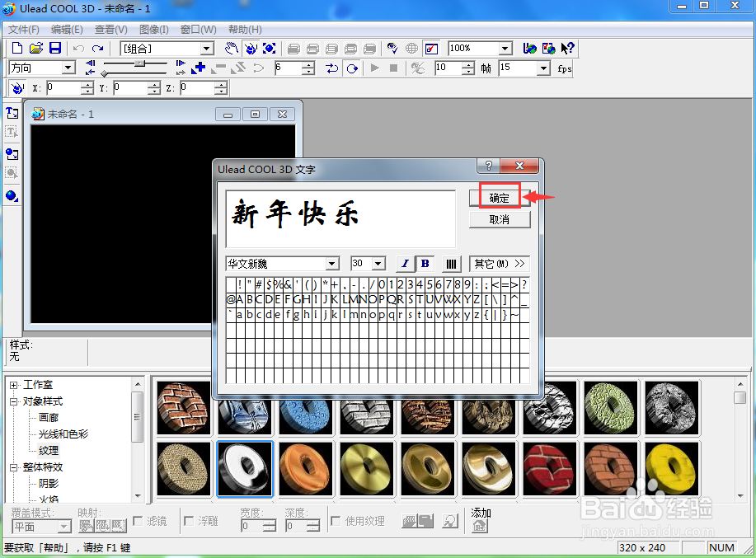Click the blue sphere geometric object icon
The image size is (756, 558).
pos(12,195)
